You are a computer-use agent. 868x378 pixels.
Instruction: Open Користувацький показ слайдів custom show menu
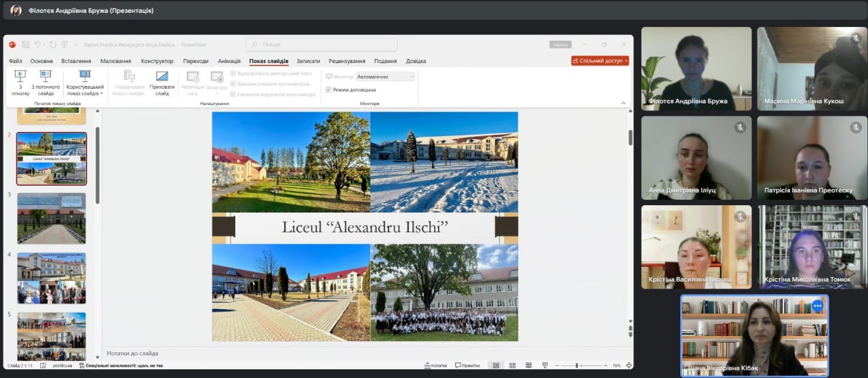85,82
